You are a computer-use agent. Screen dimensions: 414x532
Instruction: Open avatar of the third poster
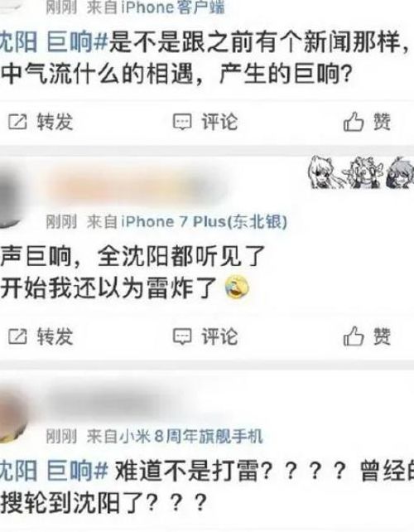pyautogui.click(x=13, y=416)
